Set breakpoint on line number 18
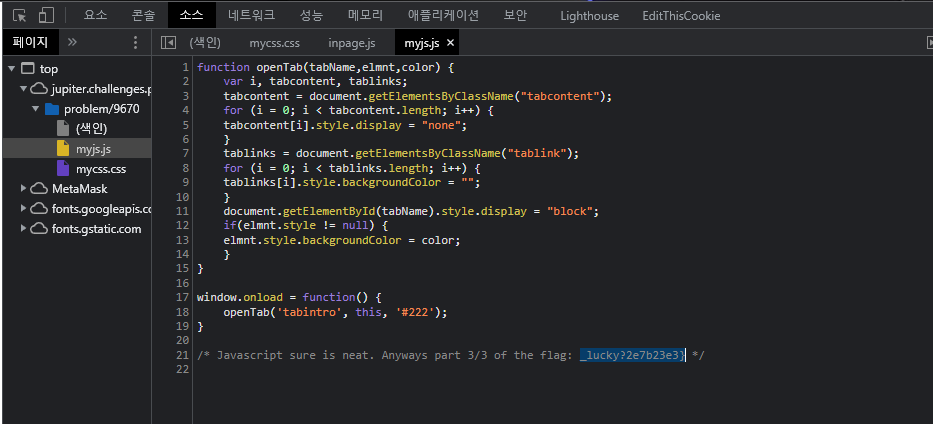This screenshot has height=424, width=933. [183, 312]
